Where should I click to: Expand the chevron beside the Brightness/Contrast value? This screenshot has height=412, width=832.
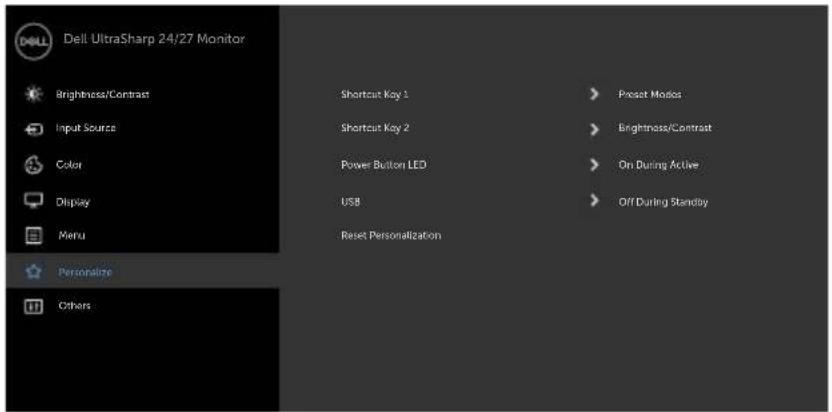(x=595, y=129)
